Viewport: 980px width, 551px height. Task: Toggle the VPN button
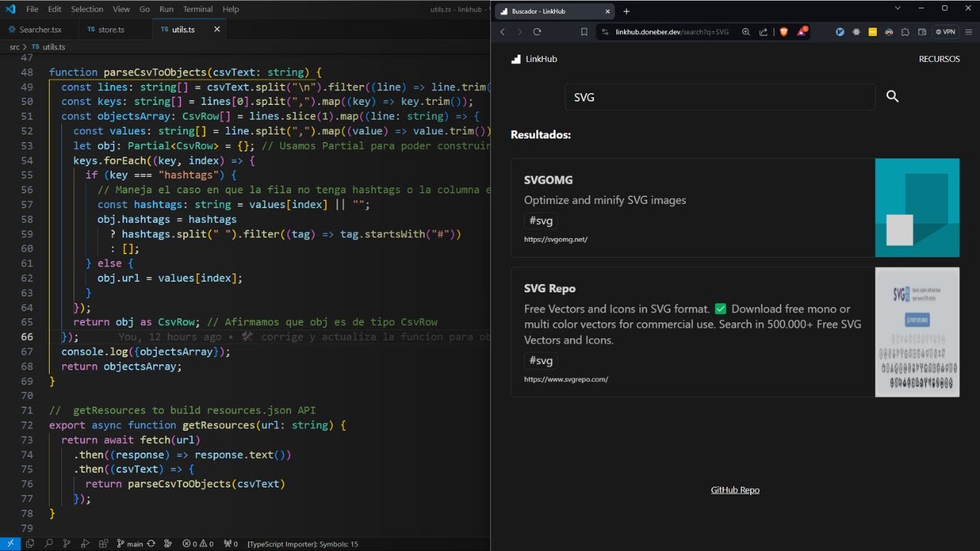click(x=946, y=32)
